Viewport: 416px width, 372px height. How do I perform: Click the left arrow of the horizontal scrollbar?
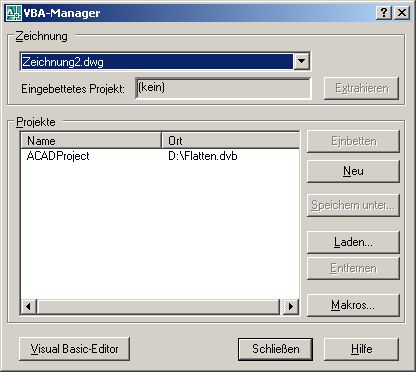(x=29, y=306)
